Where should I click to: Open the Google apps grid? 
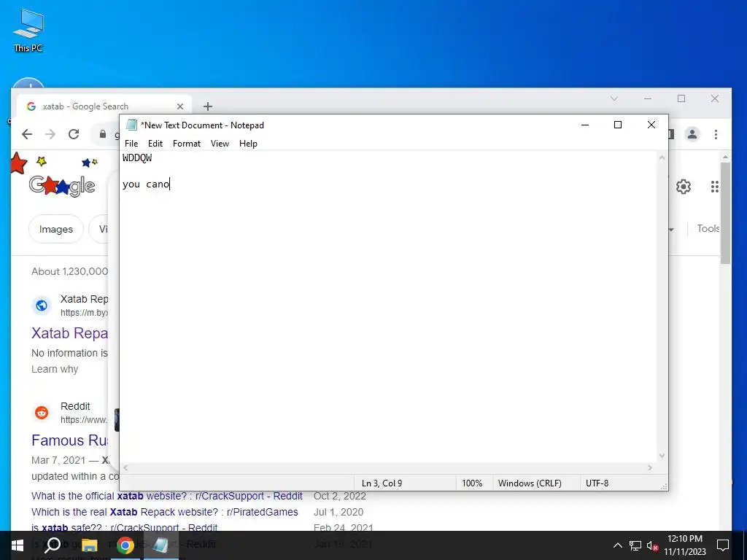(715, 187)
